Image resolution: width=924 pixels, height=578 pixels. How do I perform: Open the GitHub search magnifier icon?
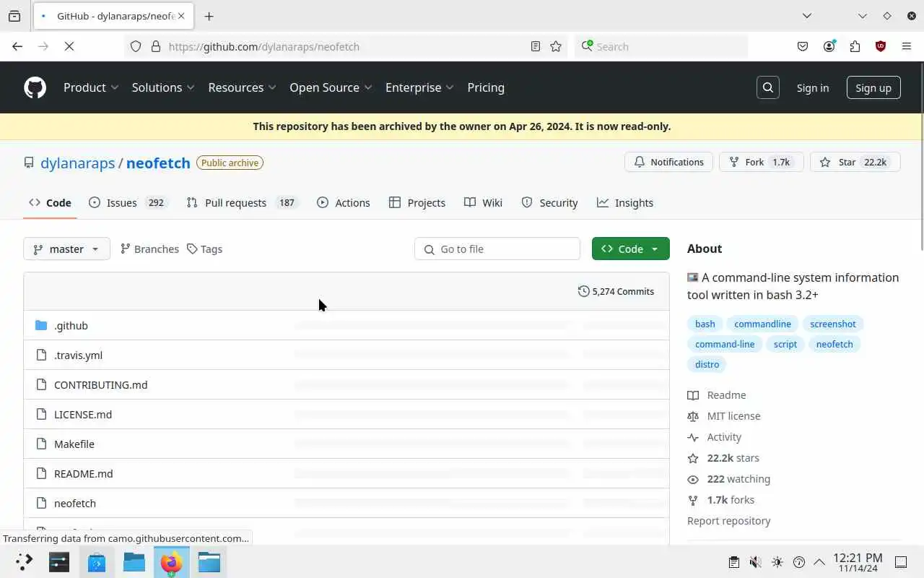click(x=768, y=87)
